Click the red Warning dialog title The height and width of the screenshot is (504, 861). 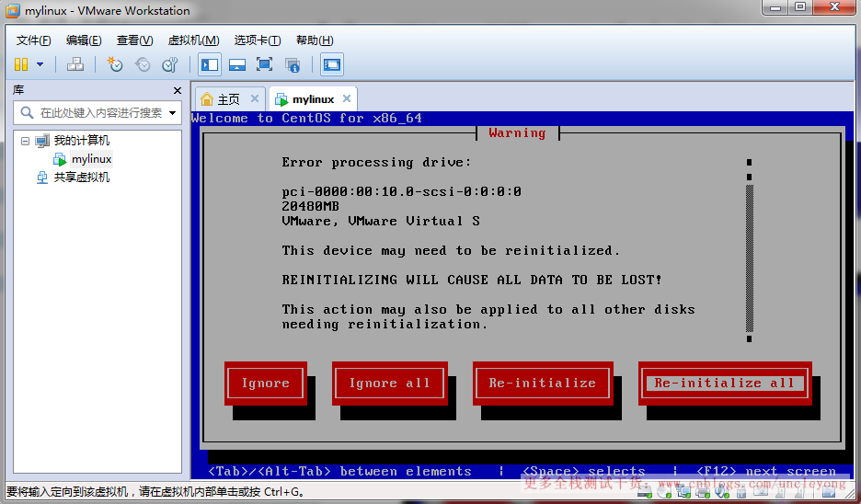click(x=517, y=132)
